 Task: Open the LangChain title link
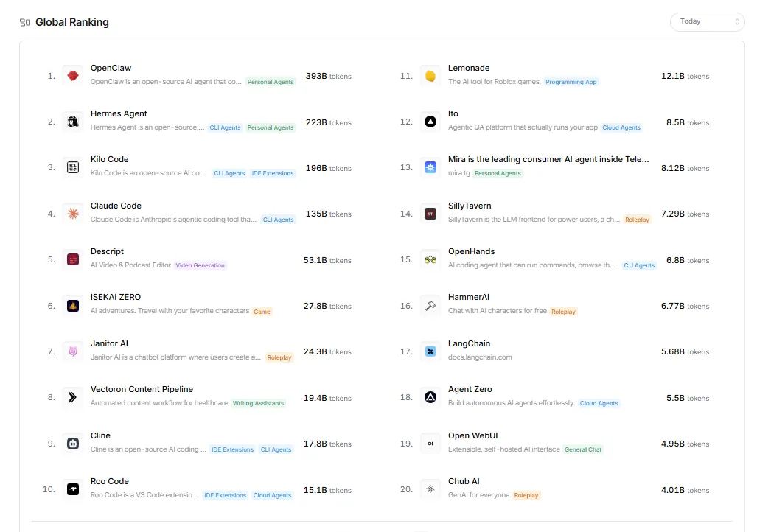pyautogui.click(x=470, y=343)
